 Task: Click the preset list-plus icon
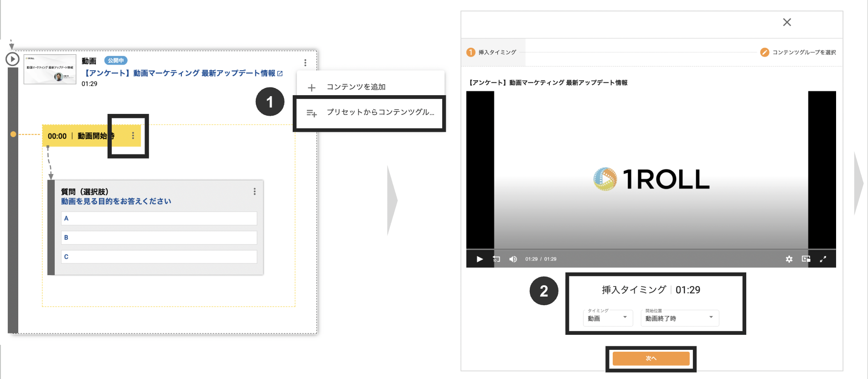(312, 113)
